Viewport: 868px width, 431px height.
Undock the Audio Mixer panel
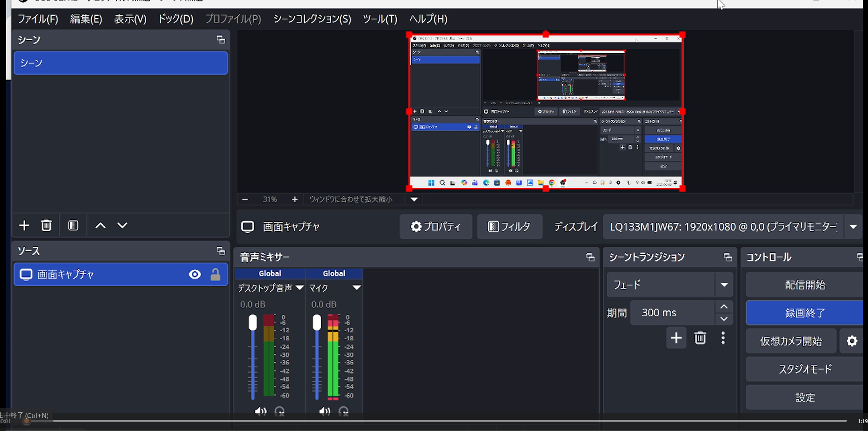(x=591, y=257)
